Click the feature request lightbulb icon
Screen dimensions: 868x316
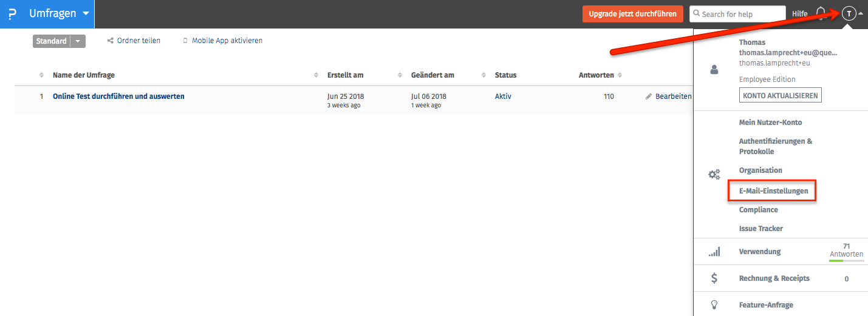[714, 305]
